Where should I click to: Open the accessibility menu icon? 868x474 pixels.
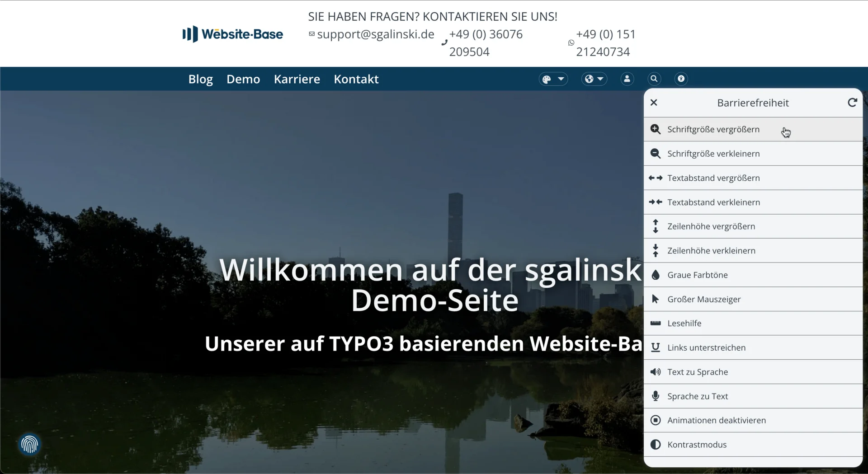(x=681, y=79)
